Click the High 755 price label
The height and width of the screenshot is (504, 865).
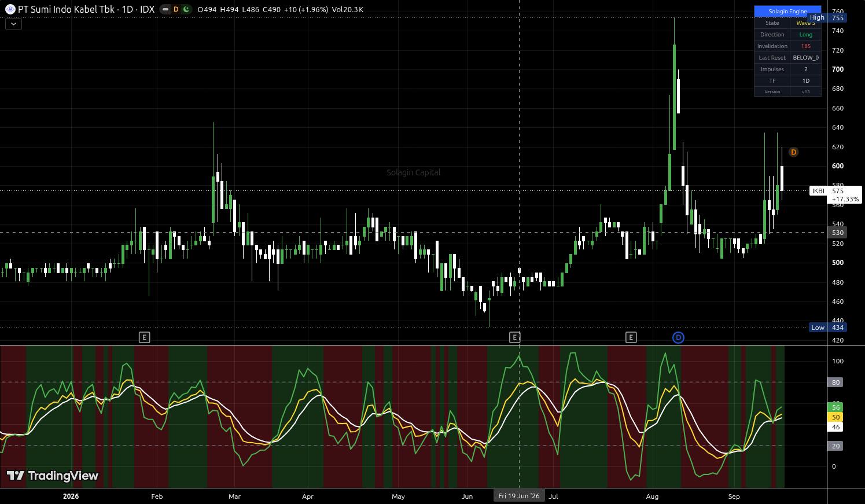[828, 18]
